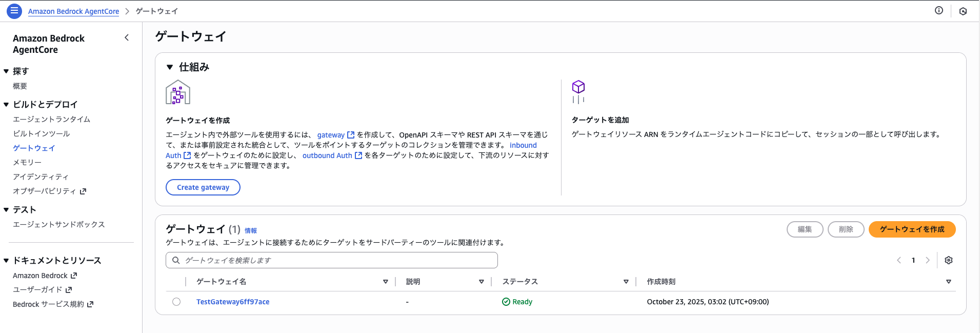Open the 情報 info link
This screenshot has height=333, width=980.
pos(251,231)
